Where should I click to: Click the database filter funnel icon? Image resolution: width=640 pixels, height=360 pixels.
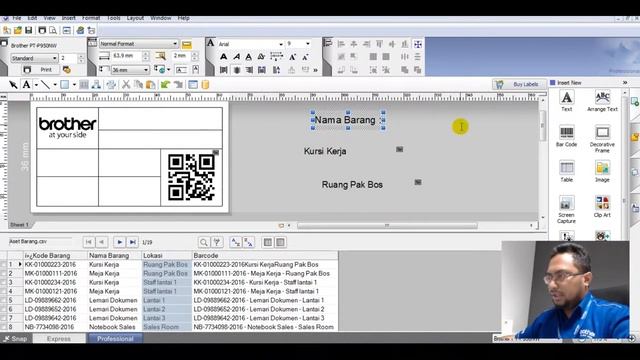point(217,242)
